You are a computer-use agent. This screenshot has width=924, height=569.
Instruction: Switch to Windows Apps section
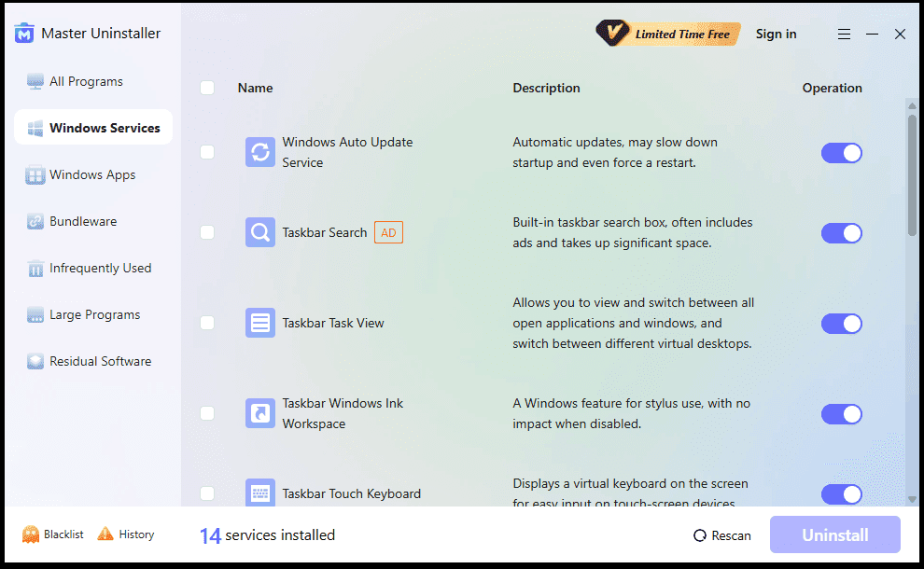pyautogui.click(x=93, y=175)
